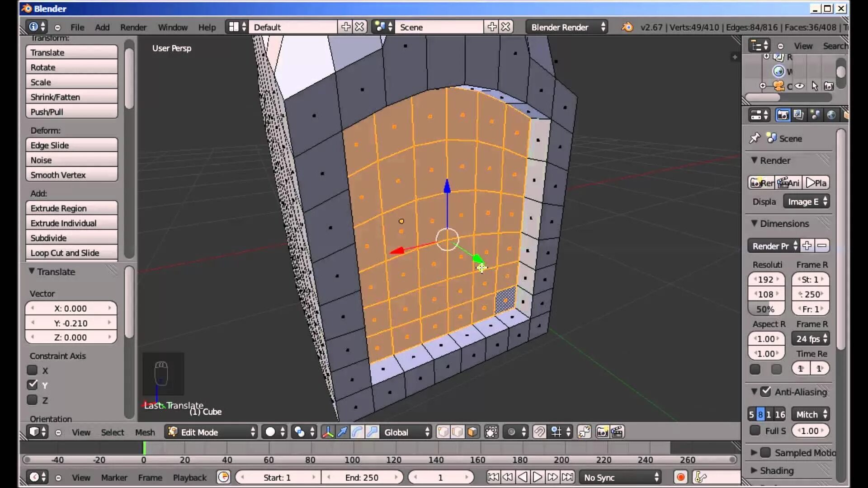The width and height of the screenshot is (868, 488).
Task: Click the OpenGL render image icon
Action: 602,432
